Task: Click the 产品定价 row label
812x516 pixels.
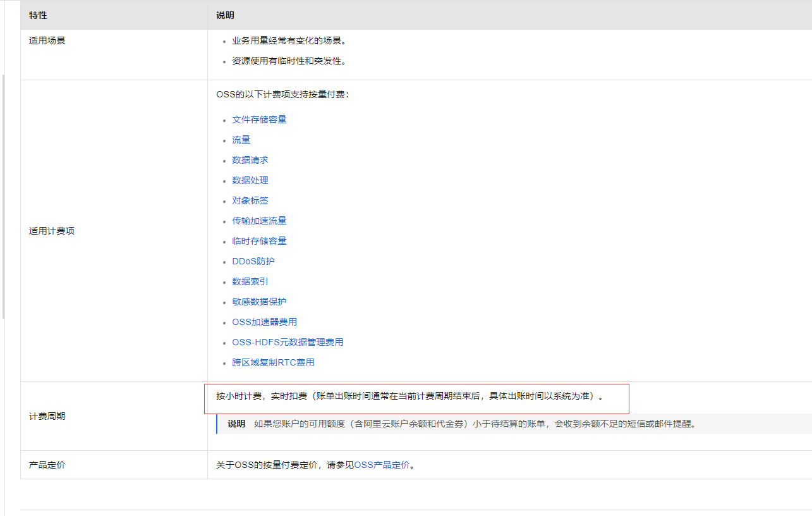Action: [47, 465]
